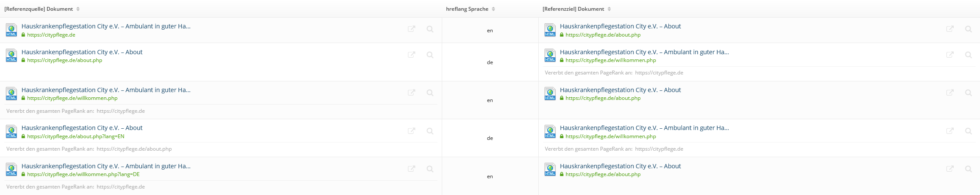Open Referenzziel external link icon in the third row
Screen dimensions: 980x195
click(x=950, y=93)
